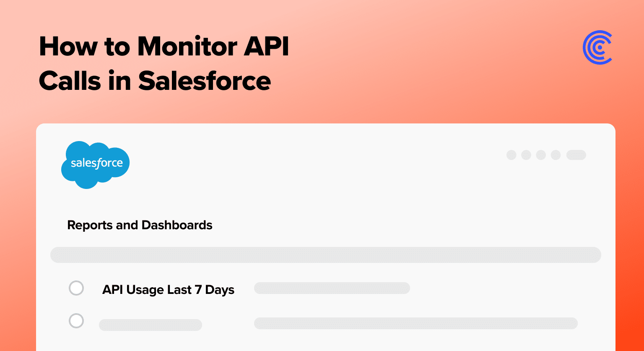Click gray placeholder bar beside API Usage Last 7 Days
The height and width of the screenshot is (351, 644).
coord(332,288)
